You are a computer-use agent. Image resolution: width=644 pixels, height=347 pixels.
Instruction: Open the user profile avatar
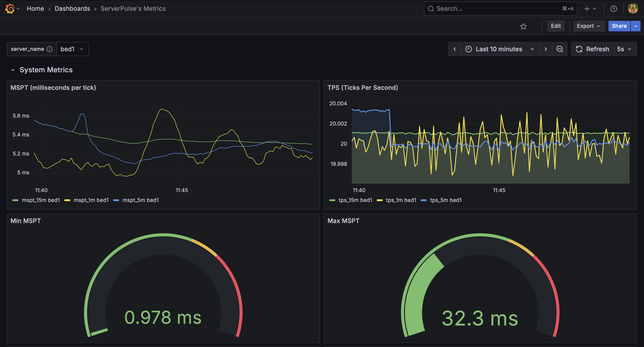tap(633, 9)
